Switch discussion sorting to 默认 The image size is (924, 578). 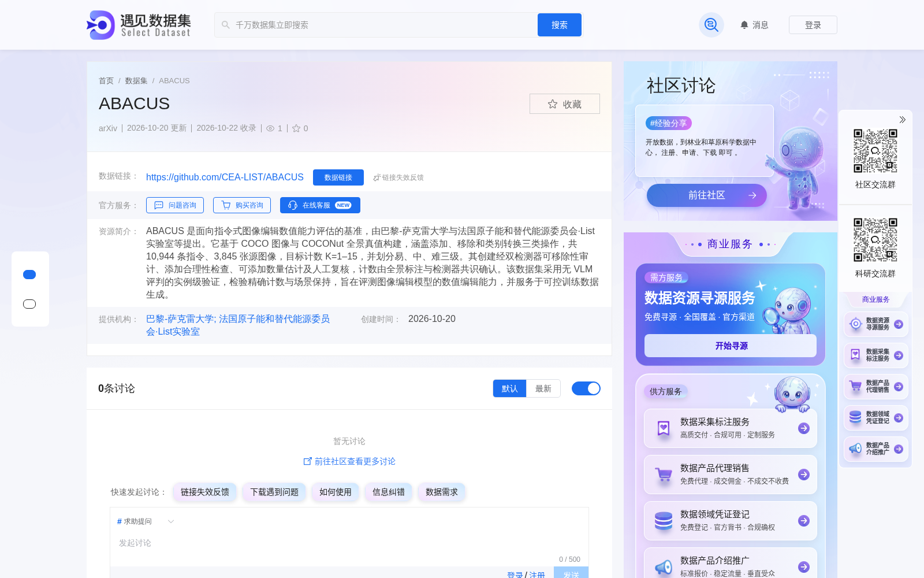click(509, 388)
